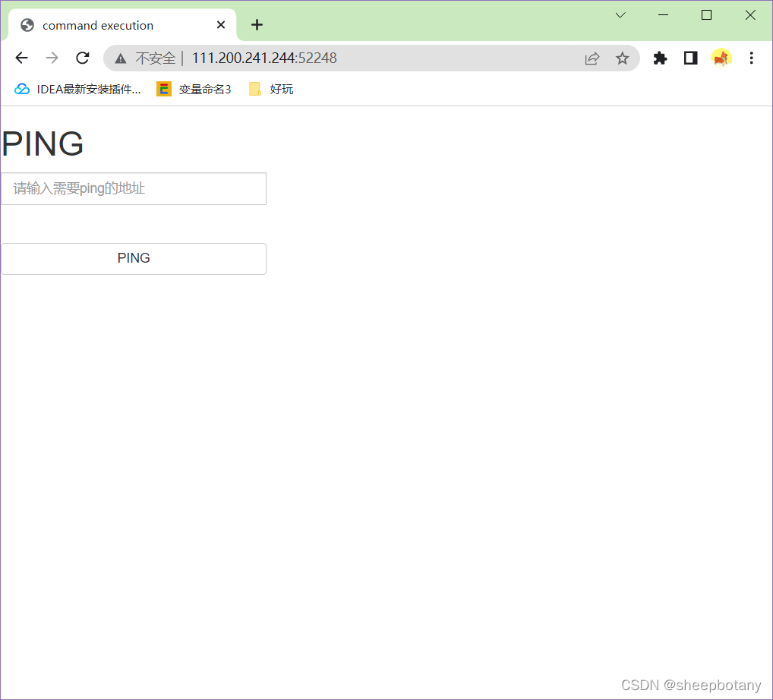Screen dimensions: 773x700
Task: Close the browser window
Action: (750, 15)
